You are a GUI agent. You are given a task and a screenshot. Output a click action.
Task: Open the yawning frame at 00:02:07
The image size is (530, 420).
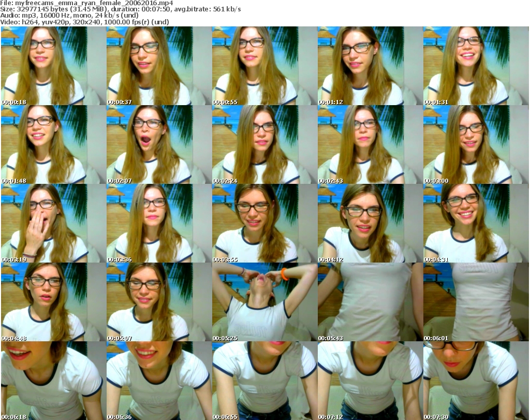pos(159,144)
